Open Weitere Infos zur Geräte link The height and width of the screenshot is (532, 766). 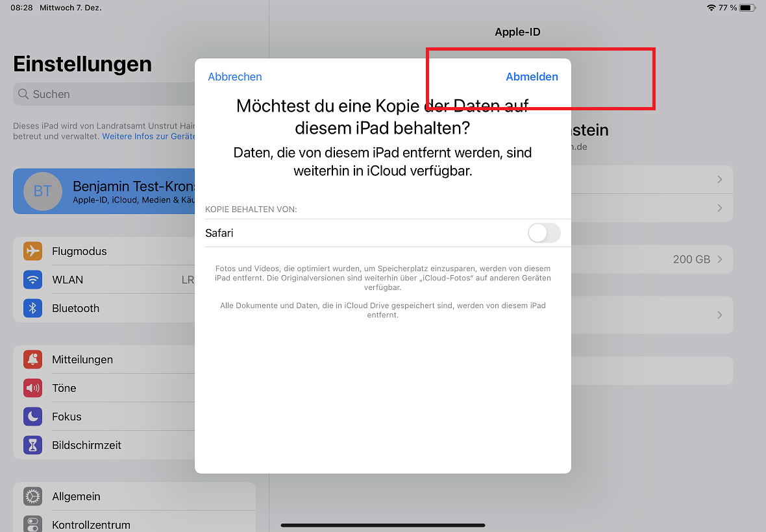[149, 137]
